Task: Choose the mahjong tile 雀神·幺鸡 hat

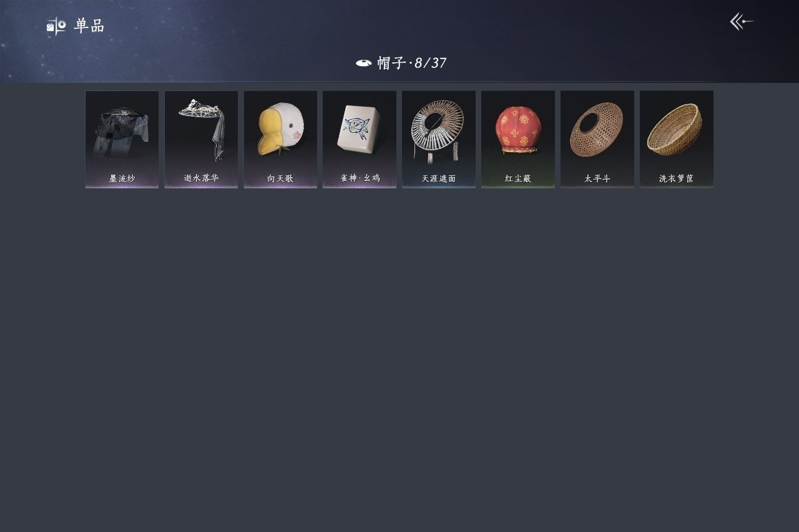Action: pyautogui.click(x=360, y=130)
